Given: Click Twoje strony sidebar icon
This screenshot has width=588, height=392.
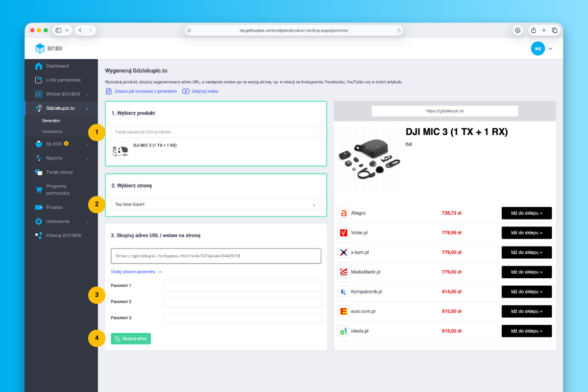Looking at the screenshot, I should [39, 172].
